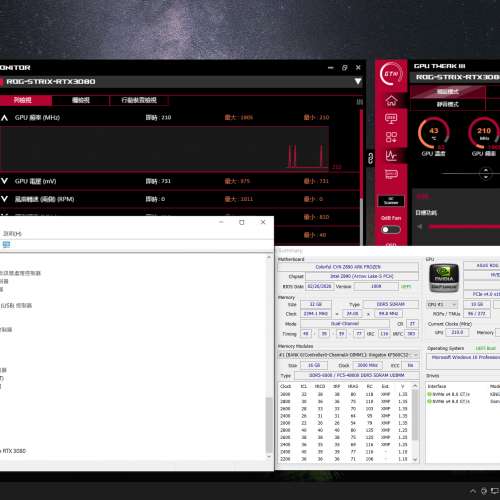Click the GPU frequency gauge showing 210
Image resolution: width=500 pixels, height=500 pixels.
tap(484, 133)
